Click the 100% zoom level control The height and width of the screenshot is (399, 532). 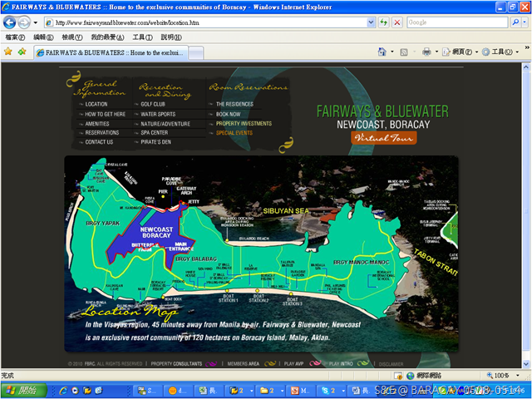click(498, 376)
